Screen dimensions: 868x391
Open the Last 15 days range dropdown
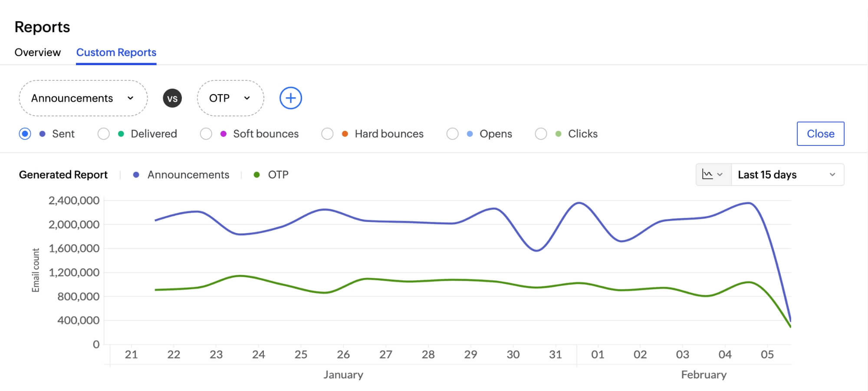(x=787, y=175)
